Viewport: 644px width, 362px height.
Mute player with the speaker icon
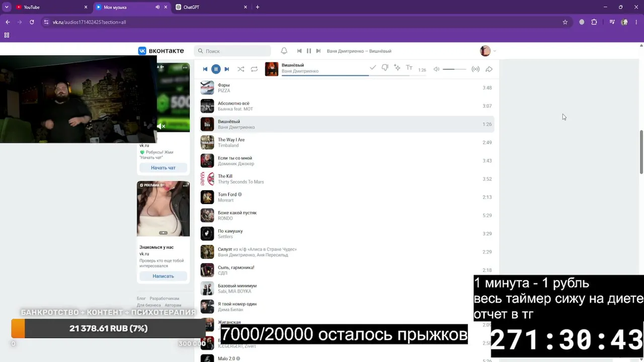pyautogui.click(x=436, y=69)
